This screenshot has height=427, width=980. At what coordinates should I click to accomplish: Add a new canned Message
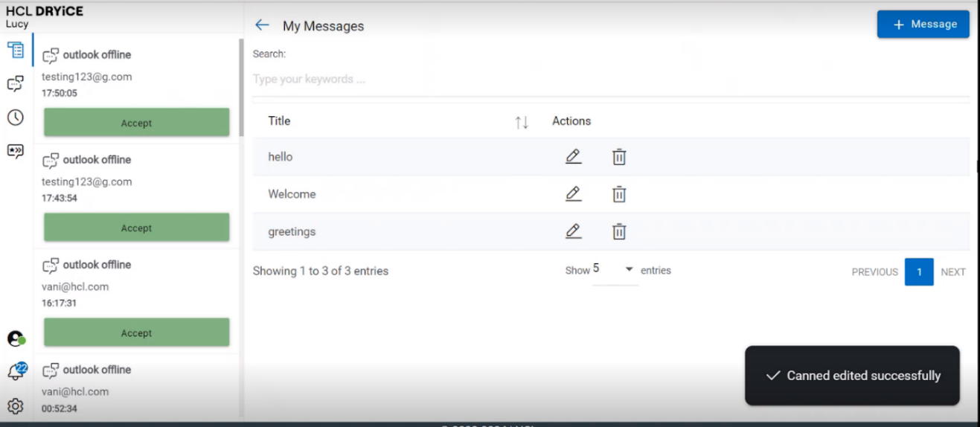923,24
